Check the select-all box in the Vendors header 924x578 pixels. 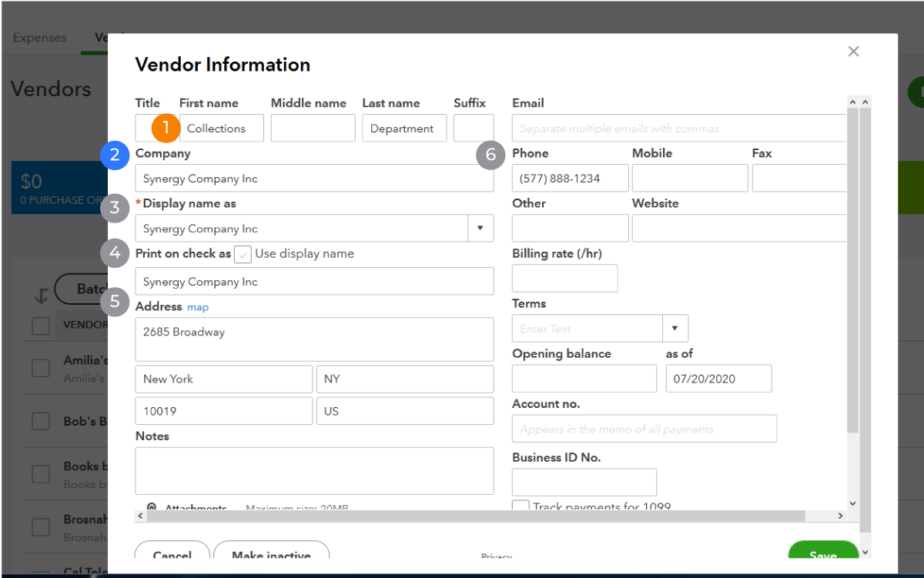(x=41, y=326)
